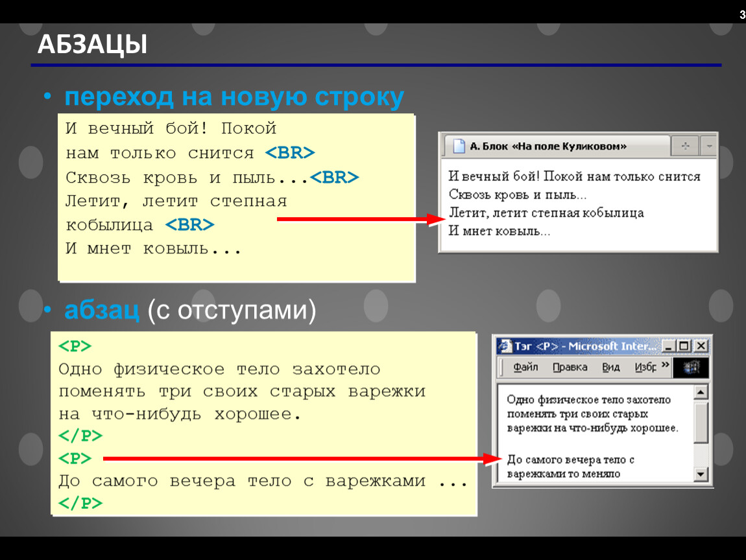
Task: Click 'До самого вечера тело с' in the IE window
Action: [x=570, y=460]
